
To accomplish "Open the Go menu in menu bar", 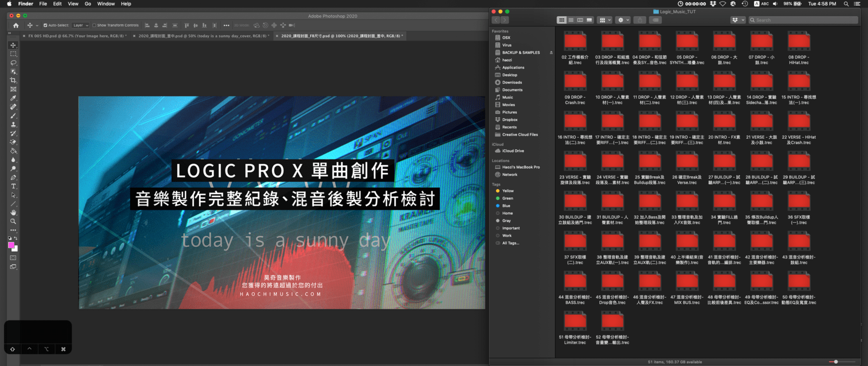I will point(88,4).
